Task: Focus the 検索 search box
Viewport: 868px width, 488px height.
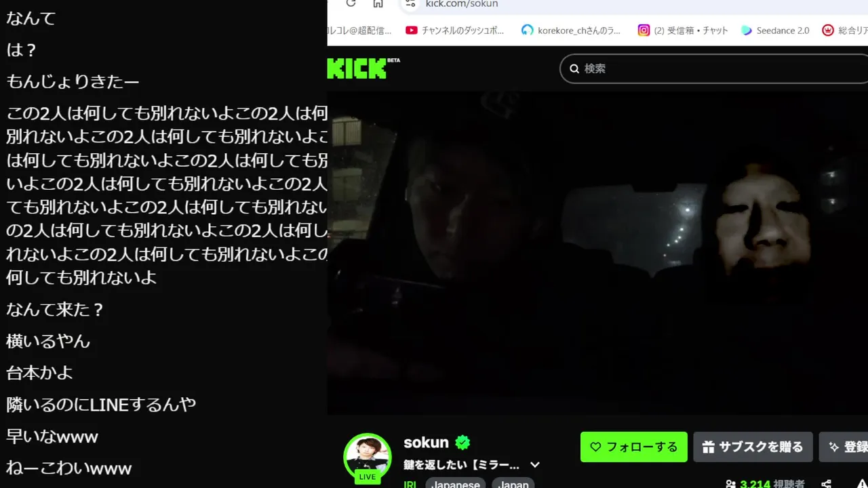Action: click(713, 68)
